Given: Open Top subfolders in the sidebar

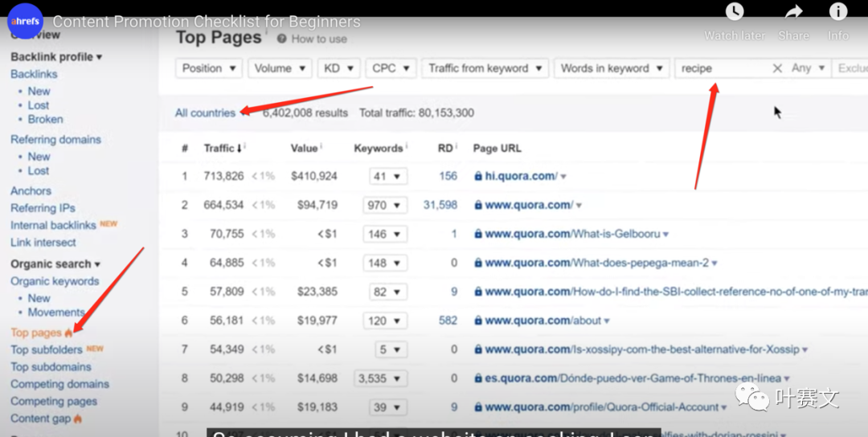Looking at the screenshot, I should click(x=47, y=349).
